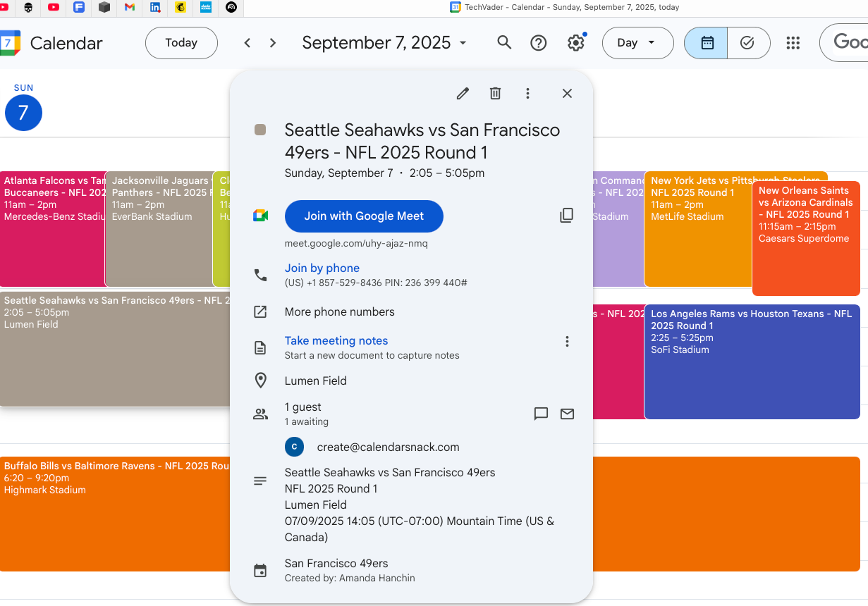The image size is (868, 606).
Task: Open Buffalo Bills vs Baltimore Ravens event
Action: click(115, 514)
